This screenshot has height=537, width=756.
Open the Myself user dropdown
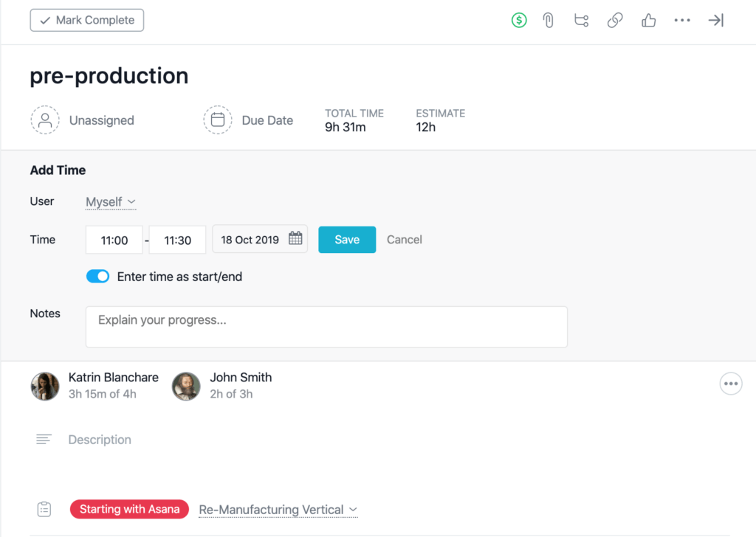coord(111,201)
